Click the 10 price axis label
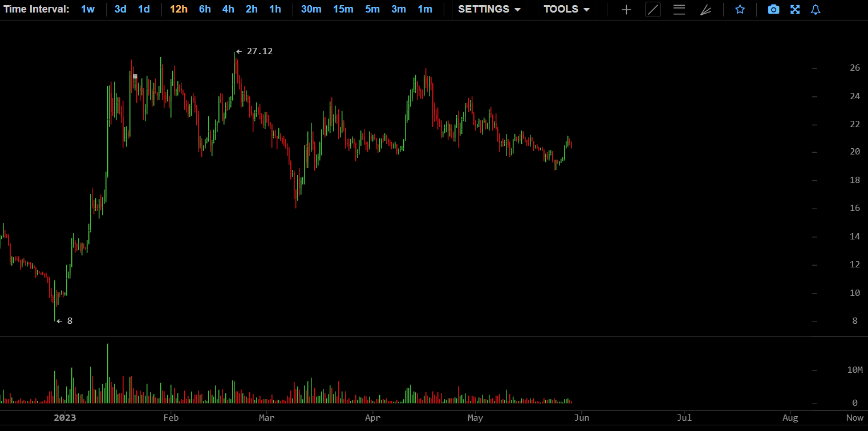The image size is (868, 431). (854, 293)
